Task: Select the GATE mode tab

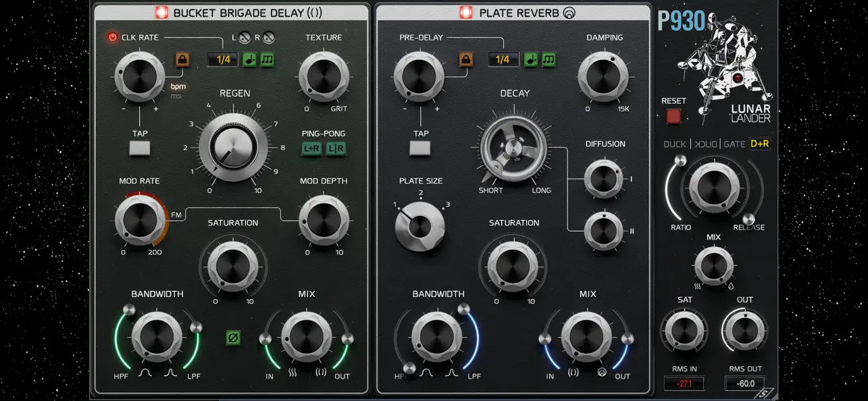Action: 734,144
